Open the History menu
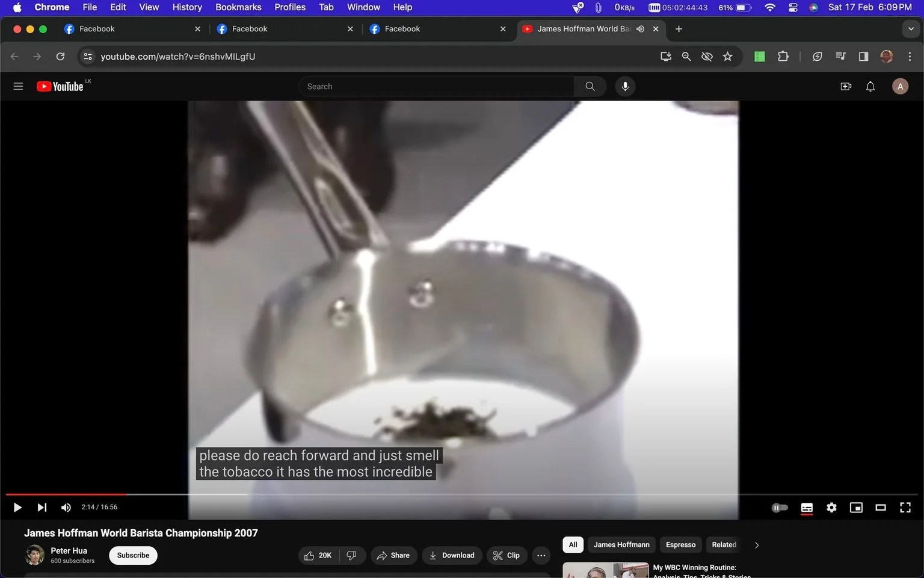This screenshot has height=578, width=924. 187,7
